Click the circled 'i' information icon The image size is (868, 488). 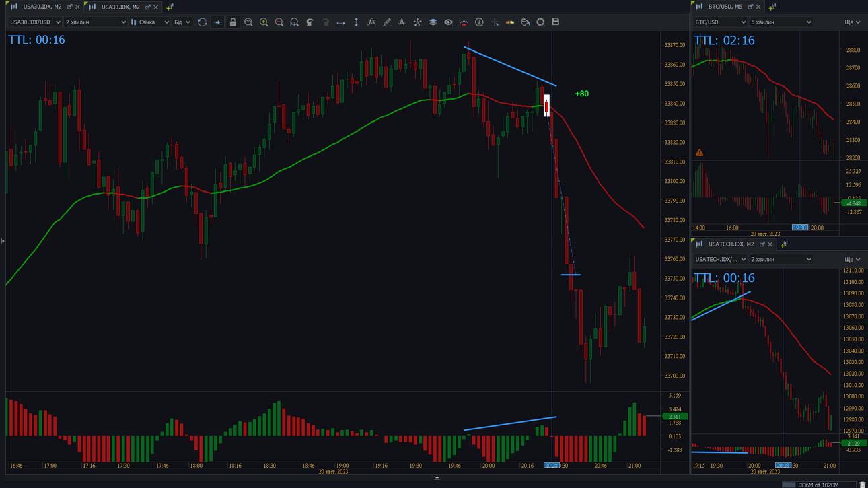pos(479,22)
